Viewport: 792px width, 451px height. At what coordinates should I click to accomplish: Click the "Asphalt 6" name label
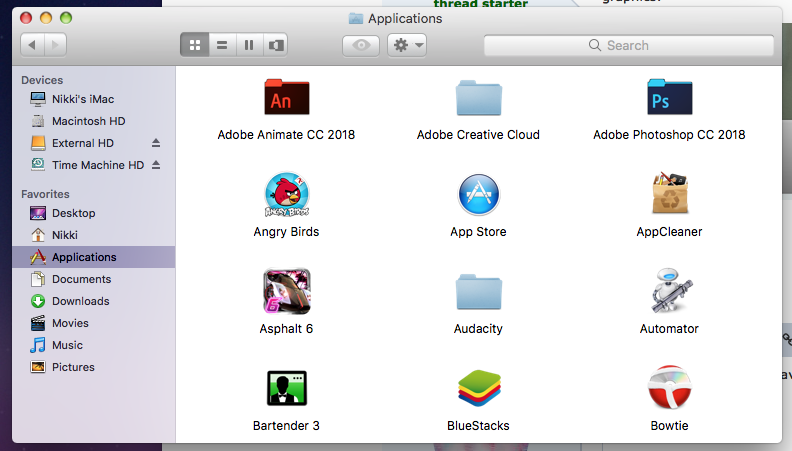[x=286, y=329]
